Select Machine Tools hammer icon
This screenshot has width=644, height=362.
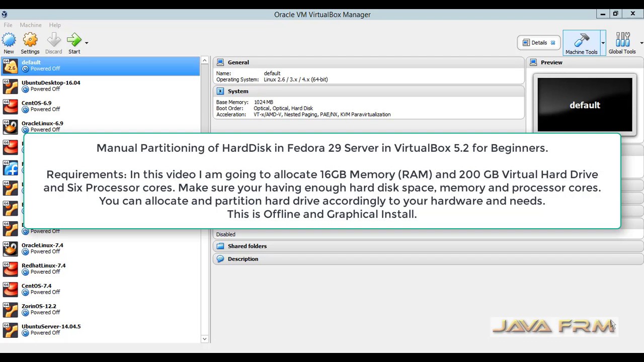(582, 40)
